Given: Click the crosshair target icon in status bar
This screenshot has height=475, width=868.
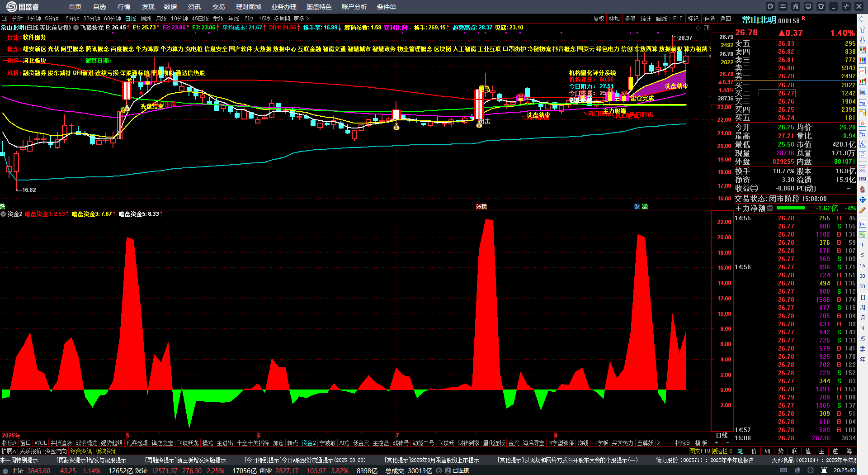Looking at the screenshot, I should [x=811, y=470].
